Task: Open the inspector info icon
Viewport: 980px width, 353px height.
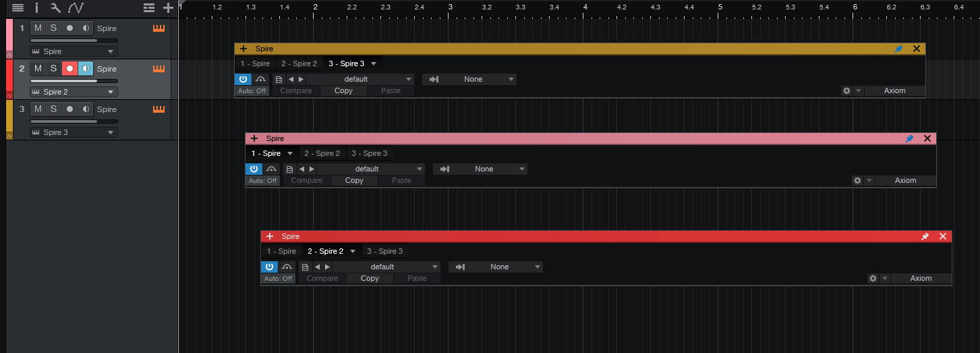Action: pyautogui.click(x=36, y=7)
